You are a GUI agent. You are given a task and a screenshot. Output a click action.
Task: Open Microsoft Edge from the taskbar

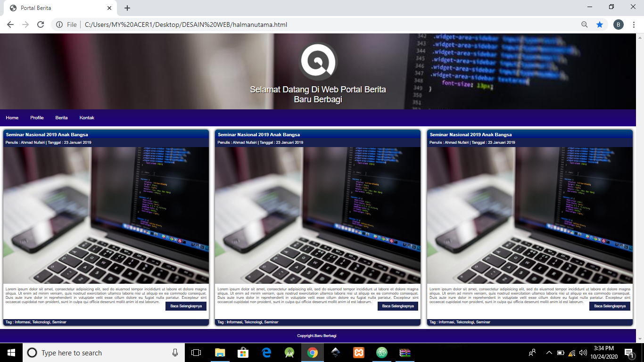265,353
